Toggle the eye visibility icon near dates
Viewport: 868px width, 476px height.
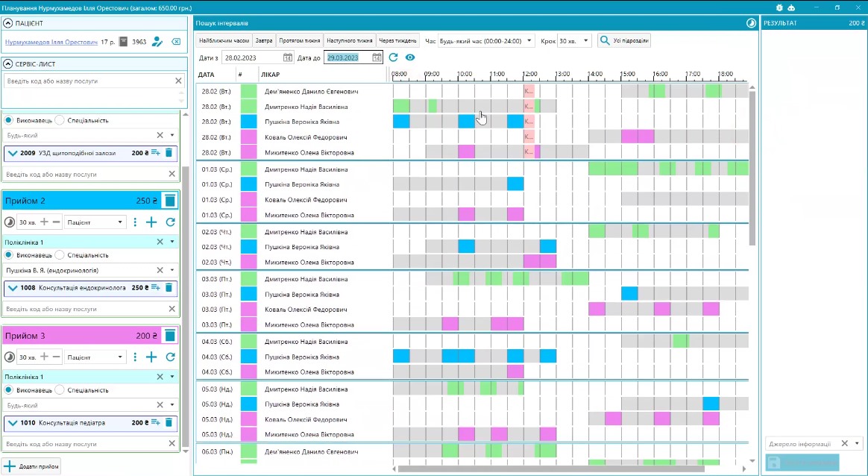409,57
